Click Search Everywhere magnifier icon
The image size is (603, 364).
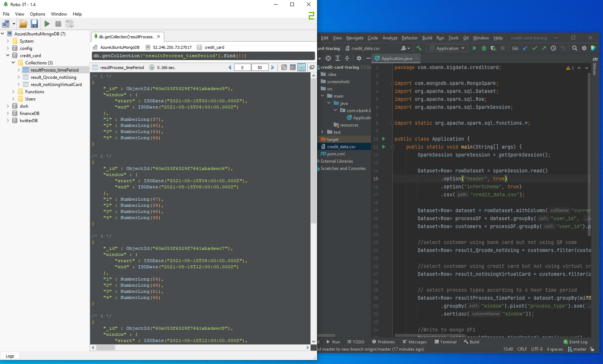[574, 48]
